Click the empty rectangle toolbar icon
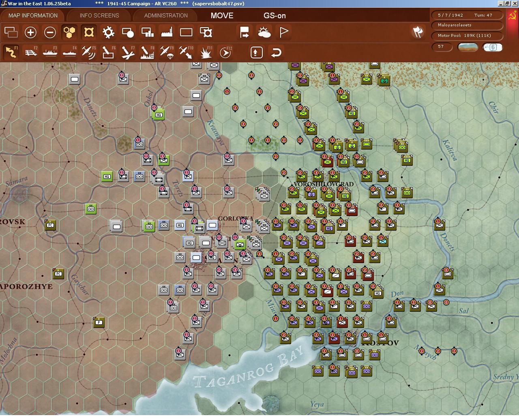 click(186, 32)
